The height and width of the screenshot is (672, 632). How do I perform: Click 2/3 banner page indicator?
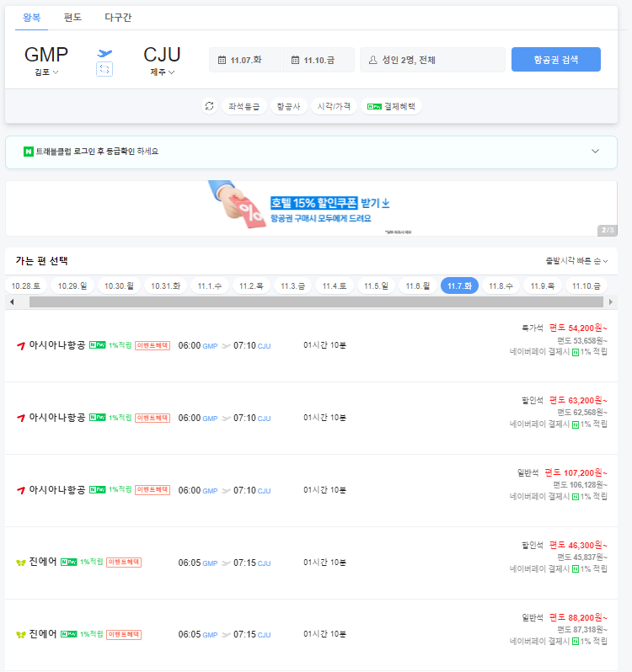point(607,230)
